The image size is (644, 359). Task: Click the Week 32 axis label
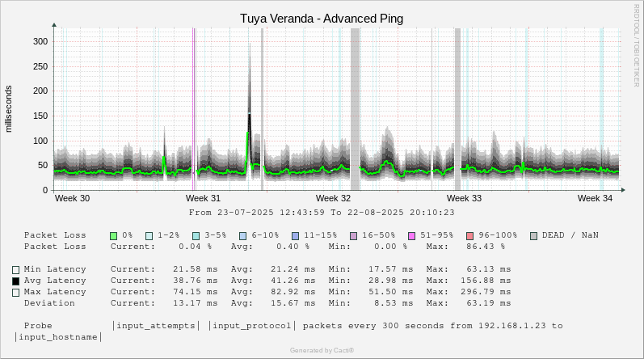pyautogui.click(x=333, y=198)
